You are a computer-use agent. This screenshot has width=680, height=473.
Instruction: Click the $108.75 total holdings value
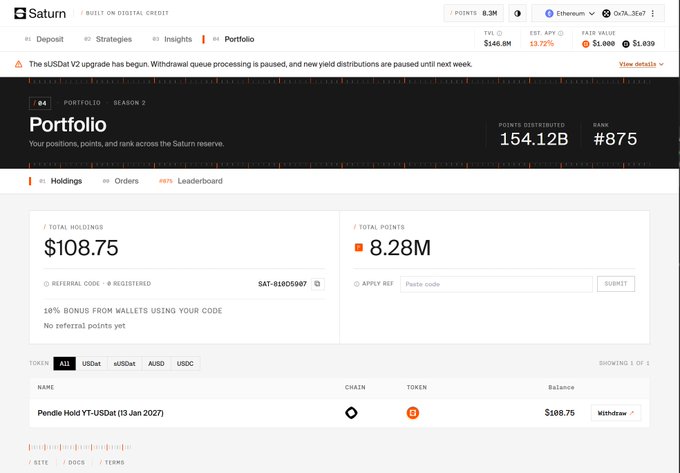(x=81, y=248)
